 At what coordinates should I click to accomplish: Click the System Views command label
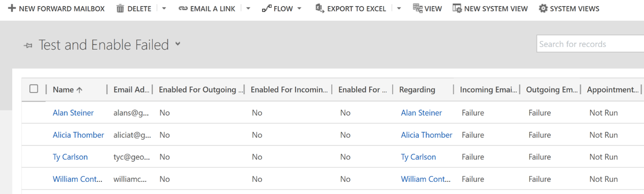(x=575, y=9)
